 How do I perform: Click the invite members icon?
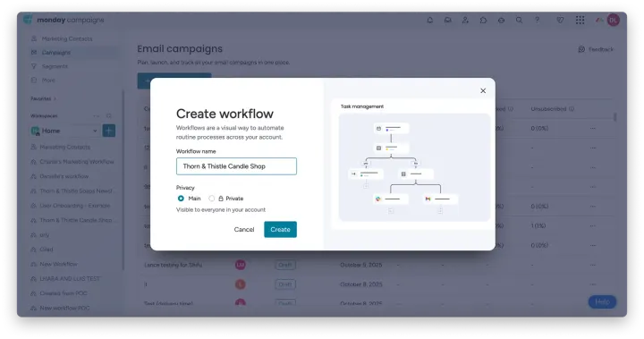coord(465,20)
